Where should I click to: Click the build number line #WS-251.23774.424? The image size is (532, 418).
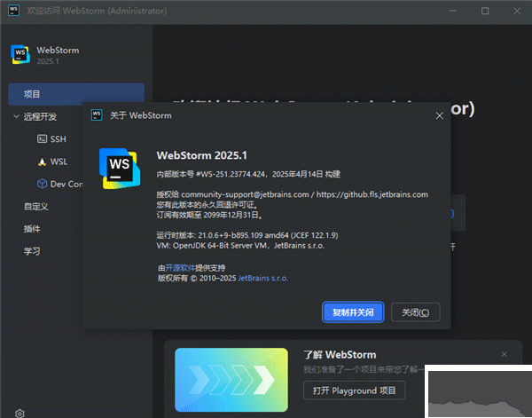pos(248,174)
